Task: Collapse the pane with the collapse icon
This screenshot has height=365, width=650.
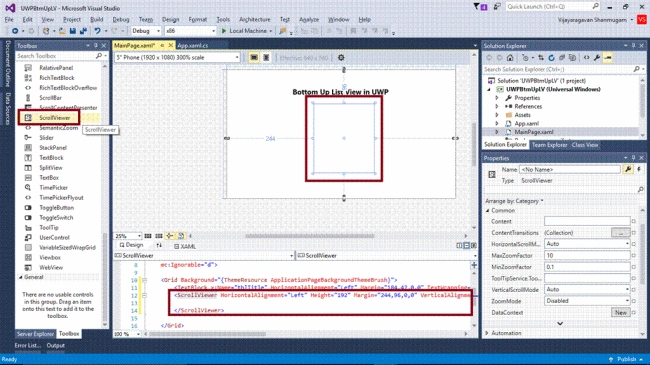Action: [x=474, y=246]
